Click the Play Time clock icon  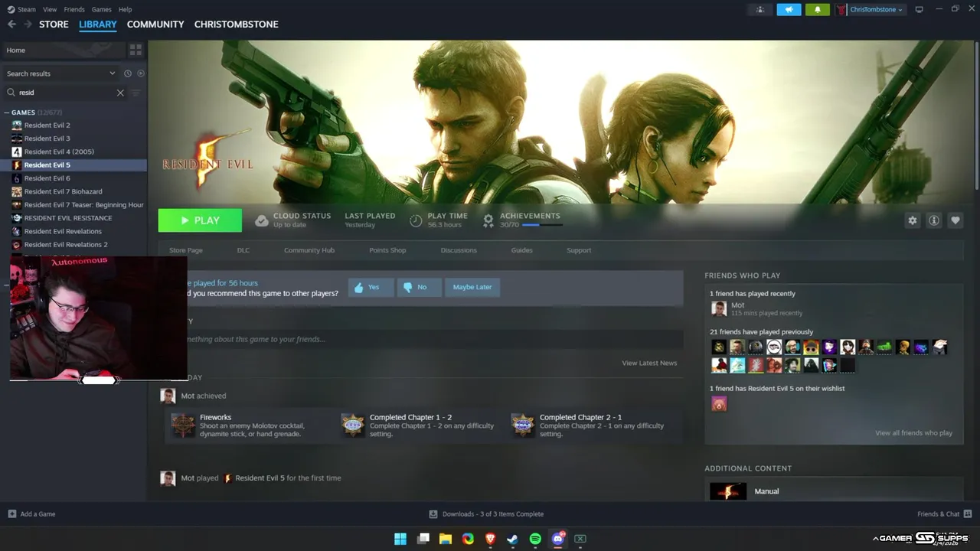point(416,220)
